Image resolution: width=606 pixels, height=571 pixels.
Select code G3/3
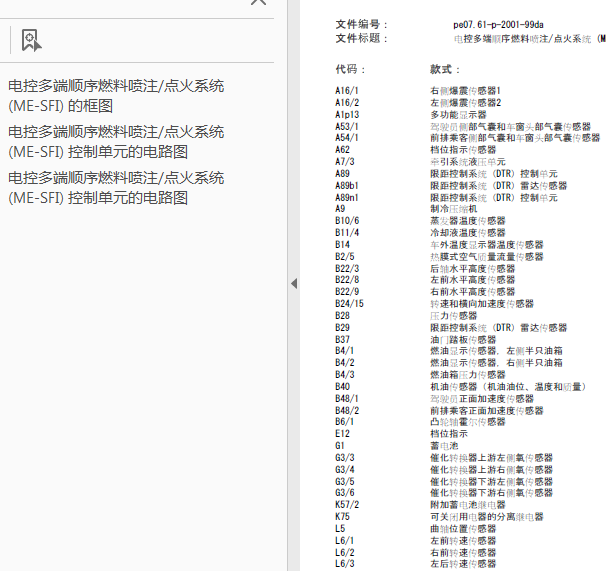pyautogui.click(x=344, y=457)
